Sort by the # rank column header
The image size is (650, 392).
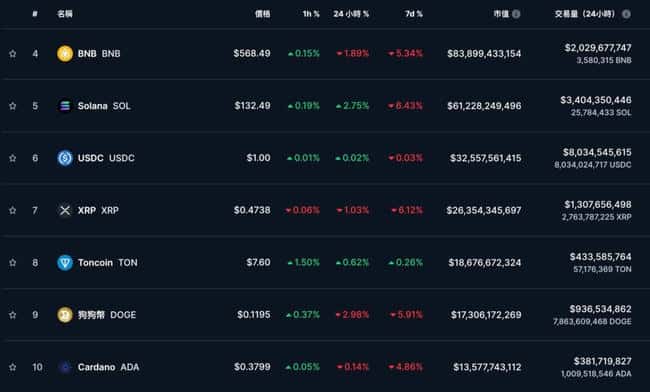click(35, 14)
